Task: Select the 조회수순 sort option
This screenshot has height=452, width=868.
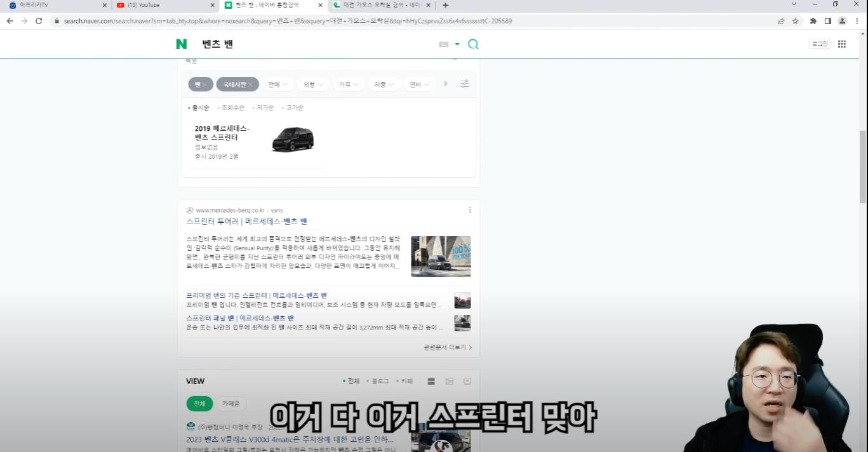Action: [x=232, y=108]
